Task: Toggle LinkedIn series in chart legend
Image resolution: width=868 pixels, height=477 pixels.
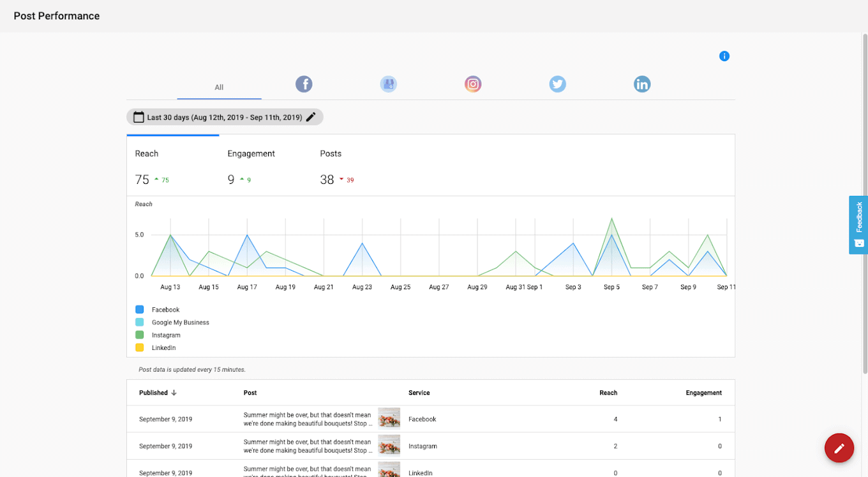Action: tap(140, 348)
